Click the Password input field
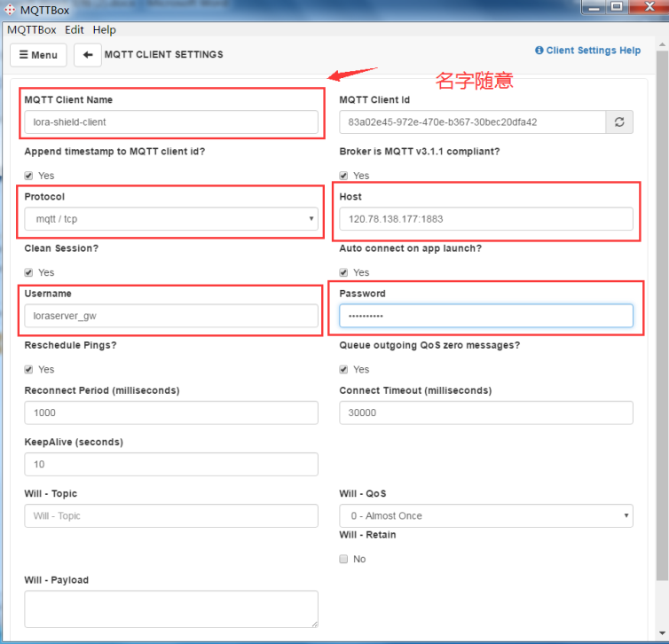 click(x=486, y=316)
